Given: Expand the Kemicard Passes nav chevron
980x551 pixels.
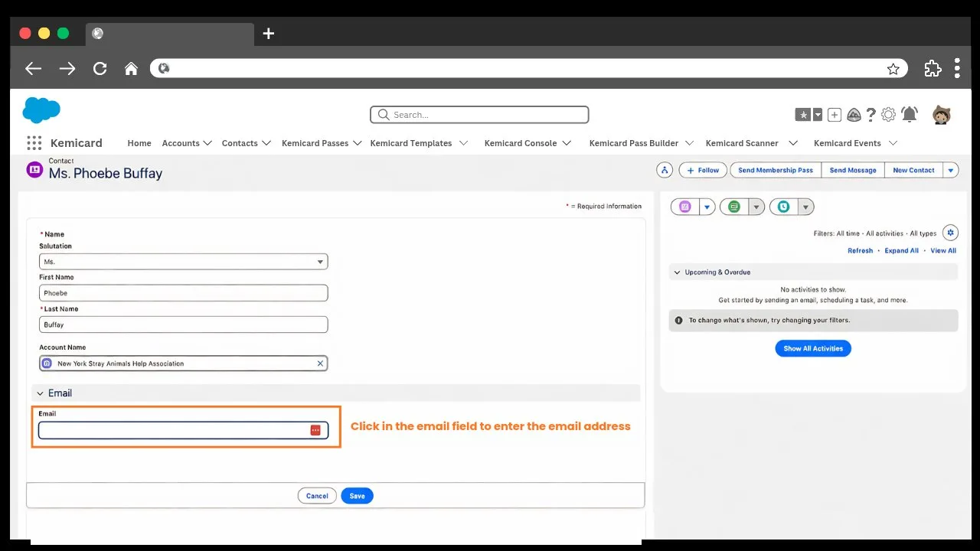Looking at the screenshot, I should (358, 143).
